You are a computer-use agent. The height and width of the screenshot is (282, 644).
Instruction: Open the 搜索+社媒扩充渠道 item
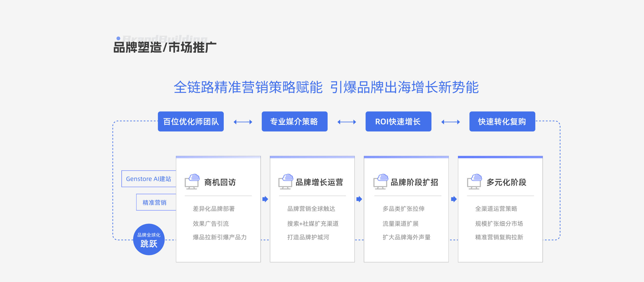point(313,224)
